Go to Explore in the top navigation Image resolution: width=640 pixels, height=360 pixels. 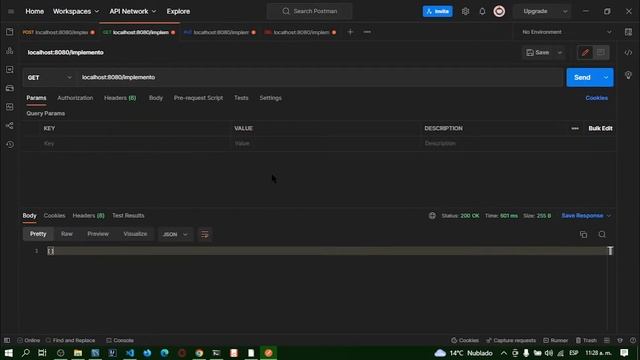pos(178,11)
